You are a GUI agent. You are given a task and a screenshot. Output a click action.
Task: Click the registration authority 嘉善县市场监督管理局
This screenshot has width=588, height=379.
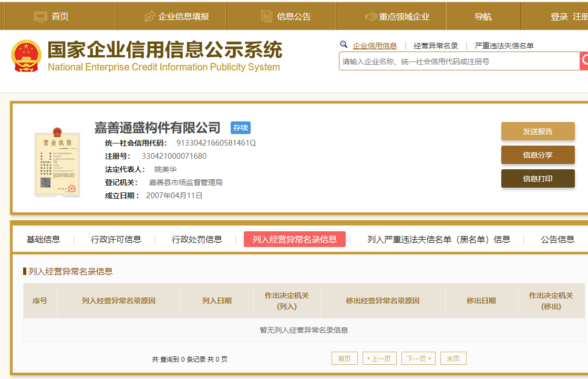click(185, 182)
